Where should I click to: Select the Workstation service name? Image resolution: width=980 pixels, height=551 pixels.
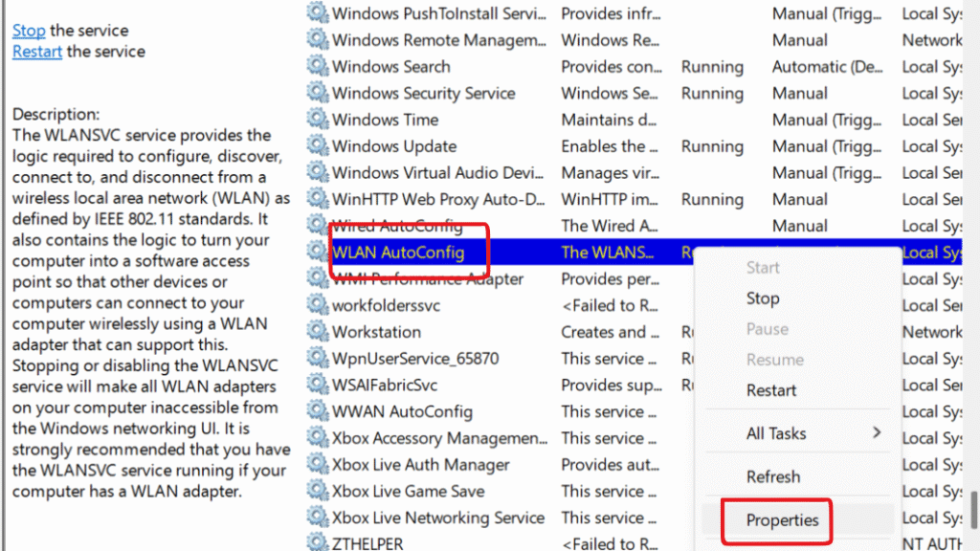[376, 332]
